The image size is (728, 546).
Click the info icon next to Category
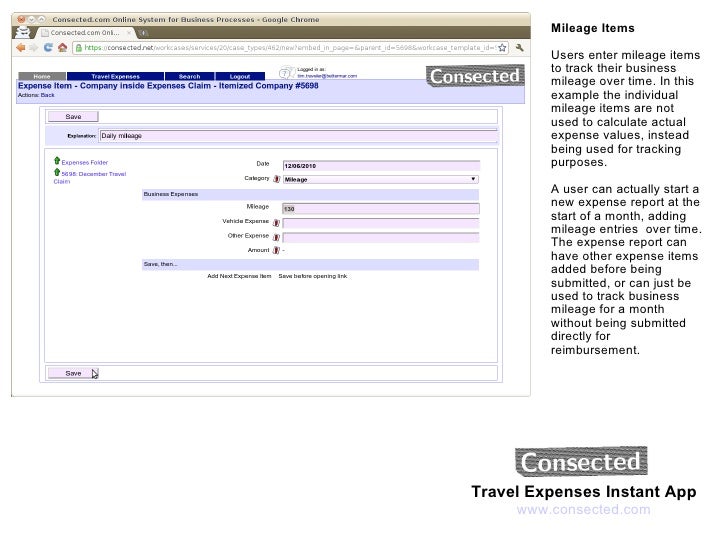[276, 179]
